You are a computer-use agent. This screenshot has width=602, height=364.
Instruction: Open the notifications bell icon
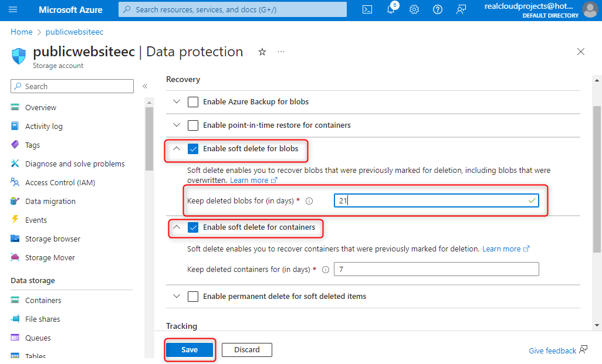391,9
